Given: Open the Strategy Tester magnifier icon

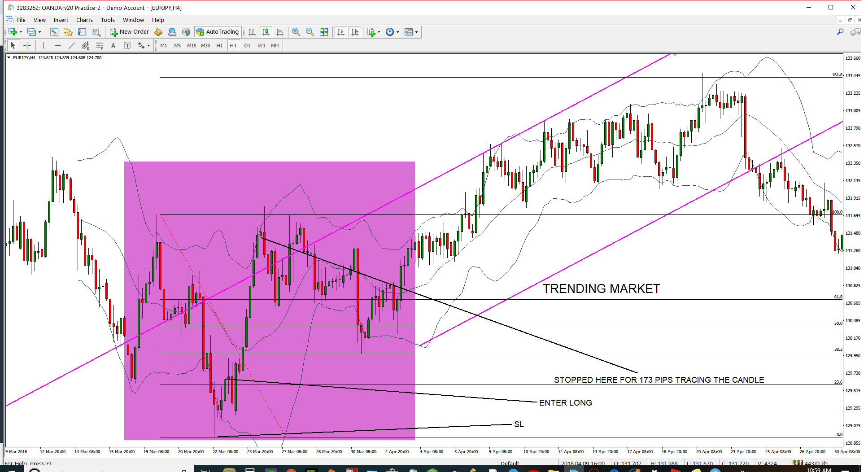Looking at the screenshot, I should point(96,32).
